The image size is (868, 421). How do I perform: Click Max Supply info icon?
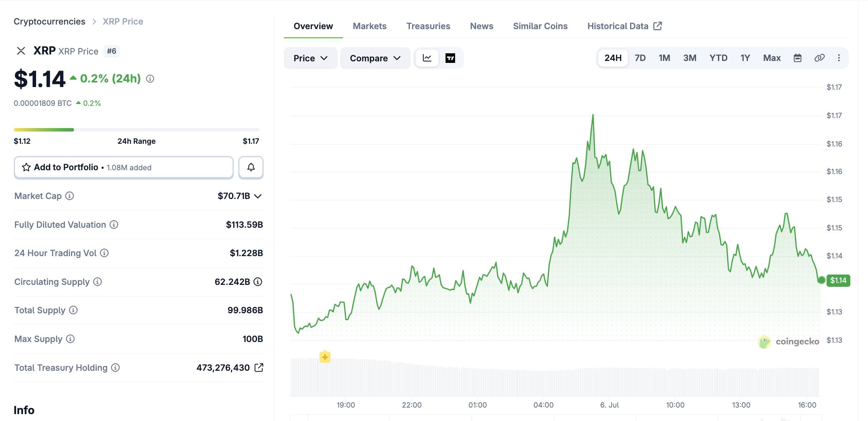70,339
